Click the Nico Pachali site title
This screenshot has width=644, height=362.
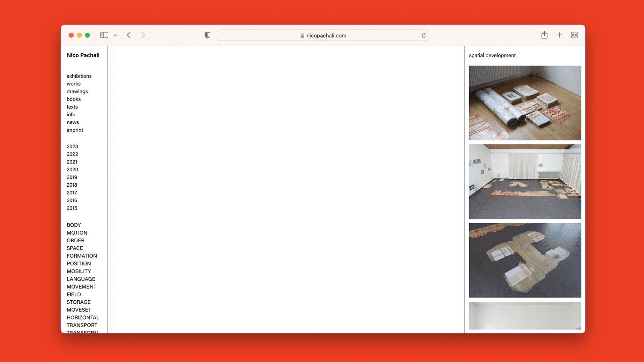[83, 55]
